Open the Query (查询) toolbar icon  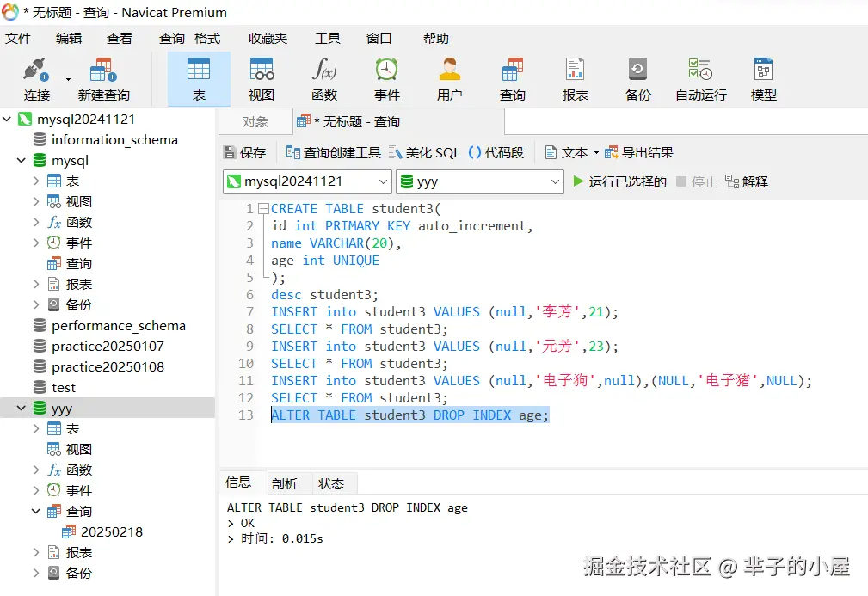513,71
